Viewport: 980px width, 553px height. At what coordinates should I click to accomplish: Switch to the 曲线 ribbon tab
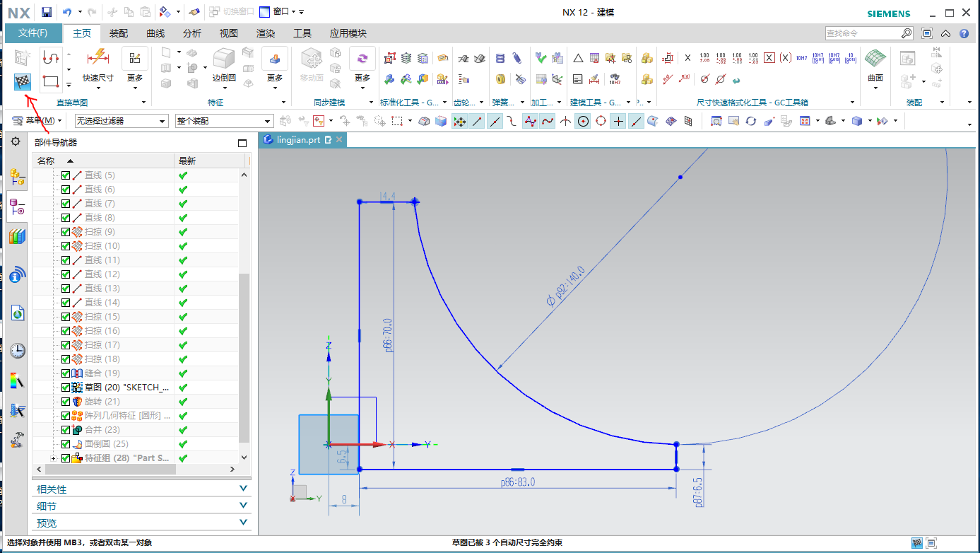(x=155, y=33)
